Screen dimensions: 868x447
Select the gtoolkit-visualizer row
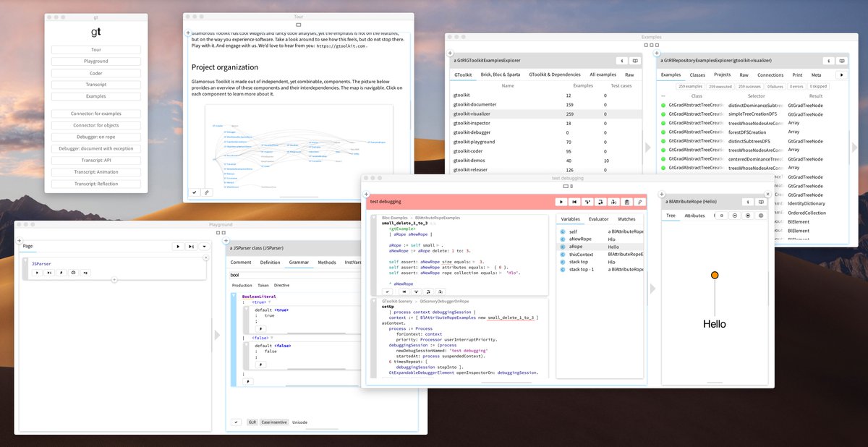pyautogui.click(x=546, y=114)
